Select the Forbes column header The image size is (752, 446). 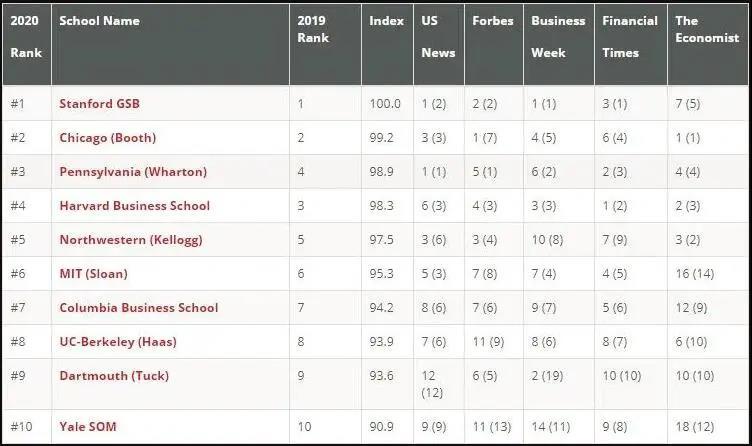pyautogui.click(x=493, y=21)
